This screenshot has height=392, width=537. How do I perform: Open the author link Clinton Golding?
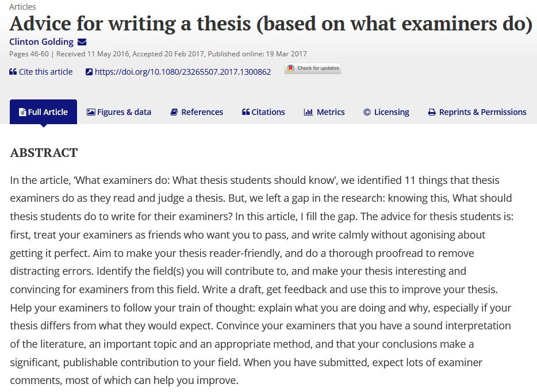[x=41, y=42]
